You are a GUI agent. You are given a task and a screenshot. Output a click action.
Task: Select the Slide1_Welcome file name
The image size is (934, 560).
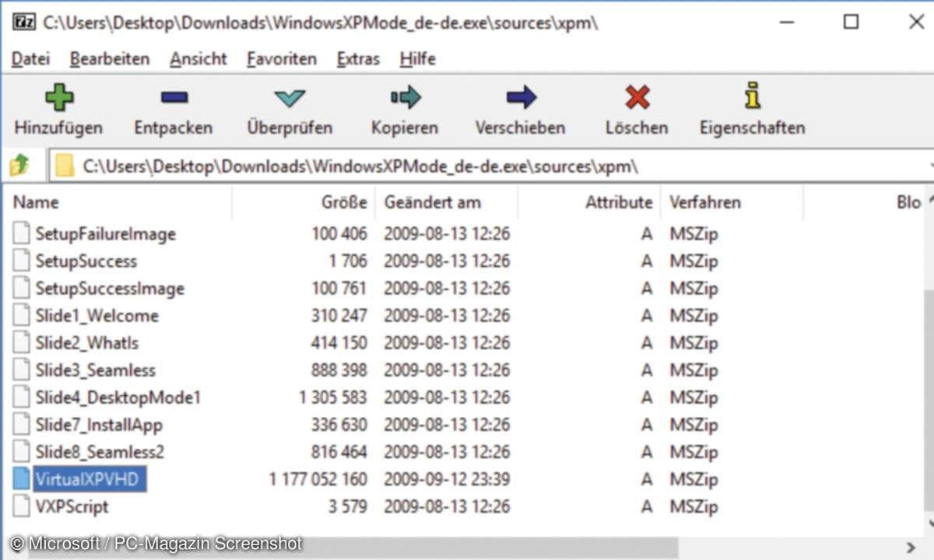pyautogui.click(x=97, y=315)
